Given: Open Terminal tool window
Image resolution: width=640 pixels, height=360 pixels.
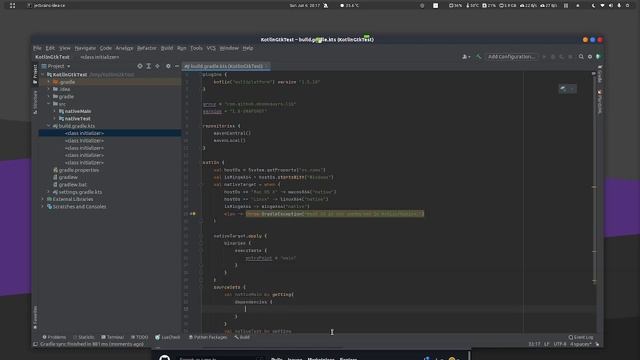Looking at the screenshot, I should 112,337.
